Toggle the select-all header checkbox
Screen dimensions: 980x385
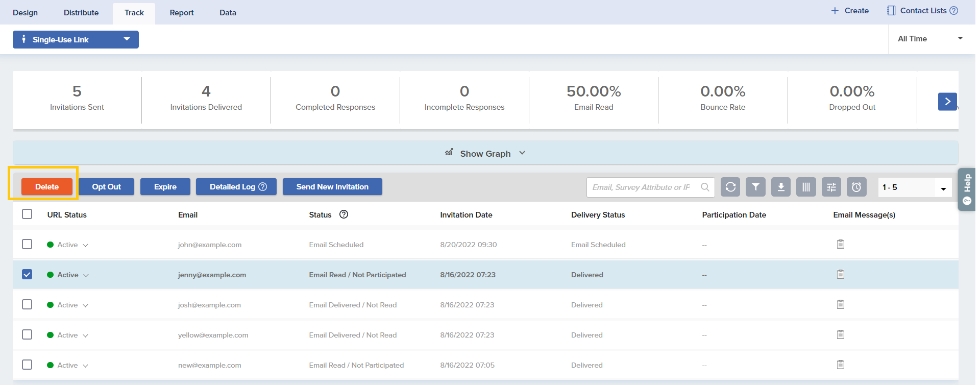[27, 214]
